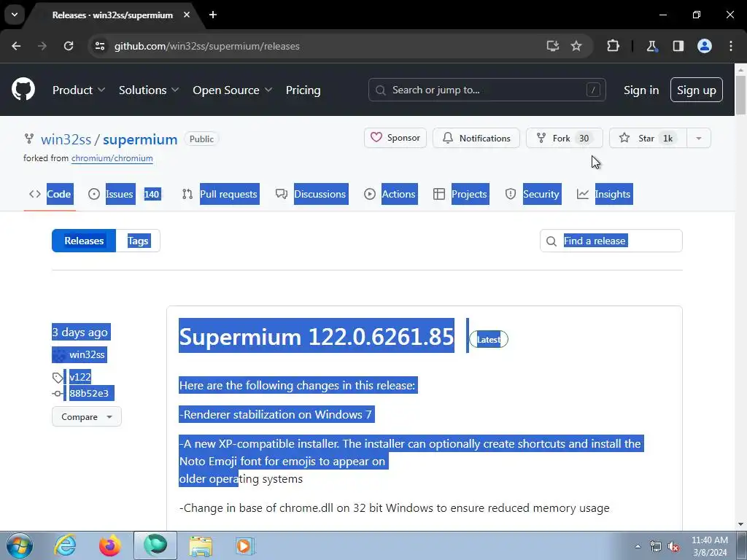Bookmark this page with the star icon
747x560 pixels.
coord(576,46)
